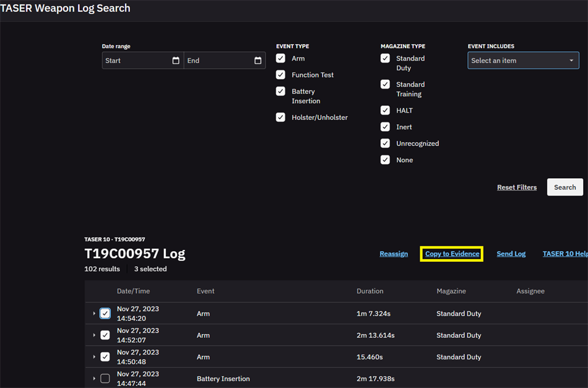This screenshot has width=588, height=388.
Task: Toggle the Function Test checkbox
Action: (x=280, y=75)
